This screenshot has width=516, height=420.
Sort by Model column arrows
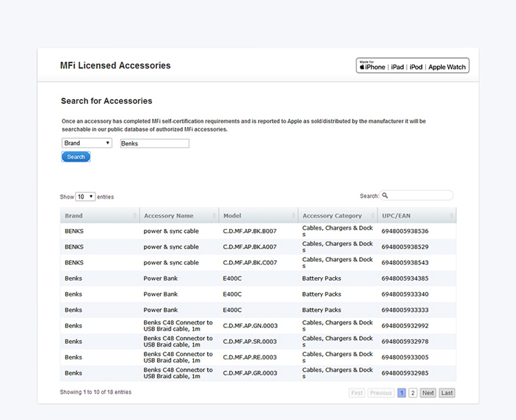(x=293, y=216)
